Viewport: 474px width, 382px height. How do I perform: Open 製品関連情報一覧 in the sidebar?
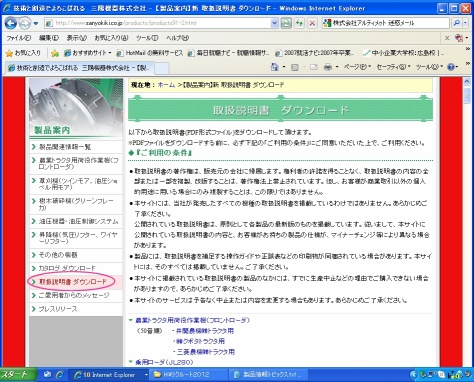76,147
